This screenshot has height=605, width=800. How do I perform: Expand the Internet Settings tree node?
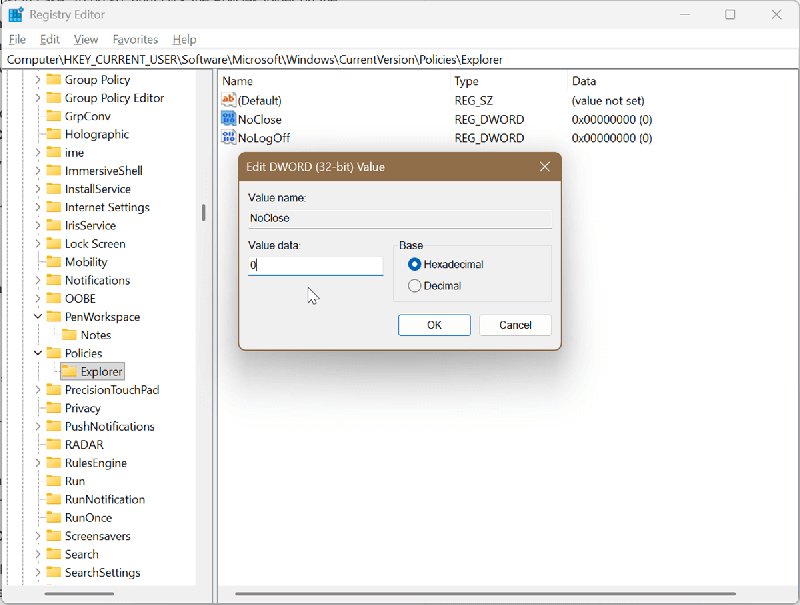click(x=37, y=207)
